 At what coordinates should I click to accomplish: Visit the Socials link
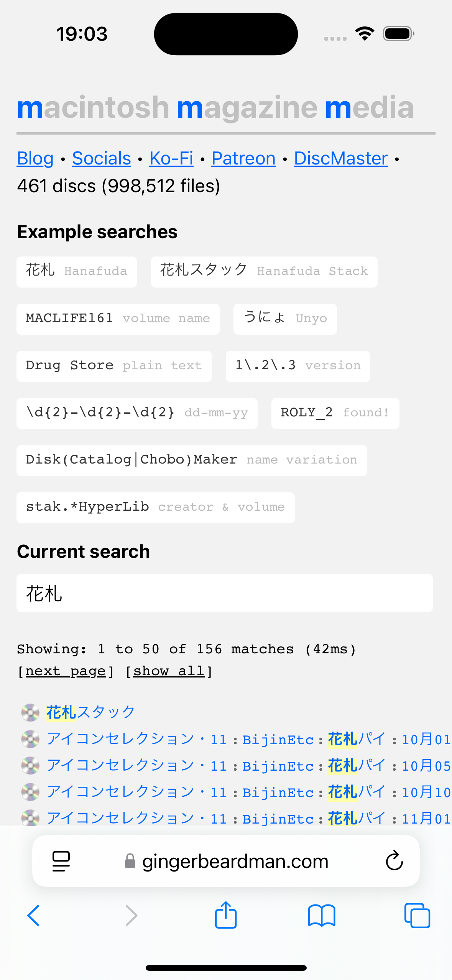tap(102, 158)
